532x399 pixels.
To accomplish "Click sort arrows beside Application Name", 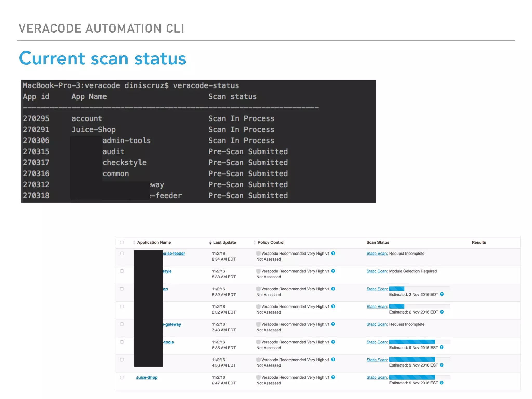I will point(134,242).
